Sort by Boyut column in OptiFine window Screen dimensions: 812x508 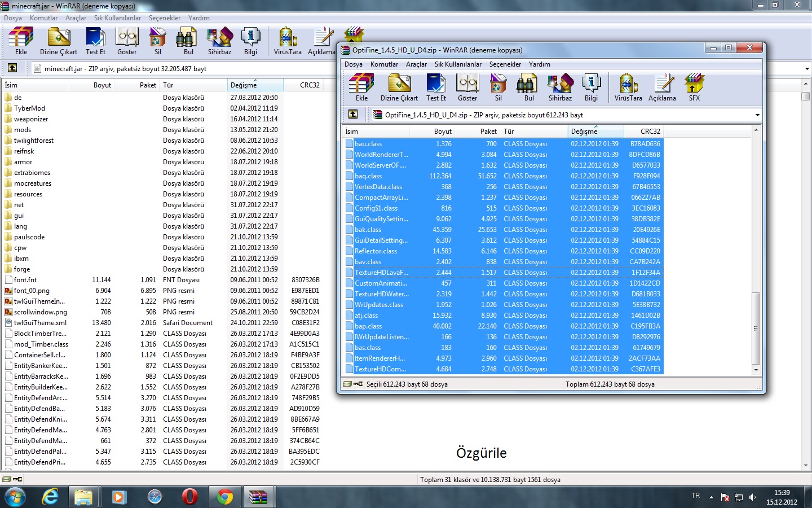(x=432, y=132)
